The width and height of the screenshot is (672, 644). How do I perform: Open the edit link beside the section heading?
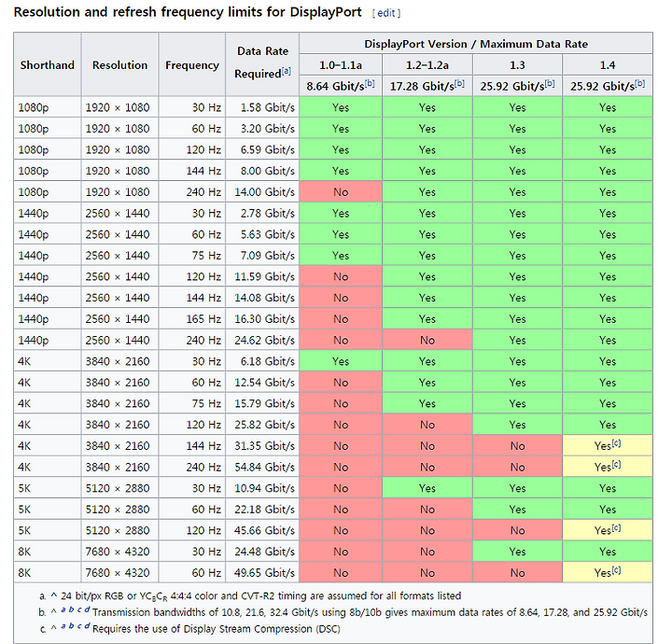(386, 13)
